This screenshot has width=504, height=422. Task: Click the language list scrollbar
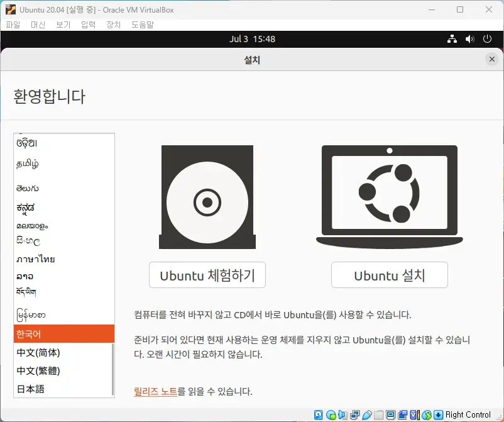pos(112,369)
